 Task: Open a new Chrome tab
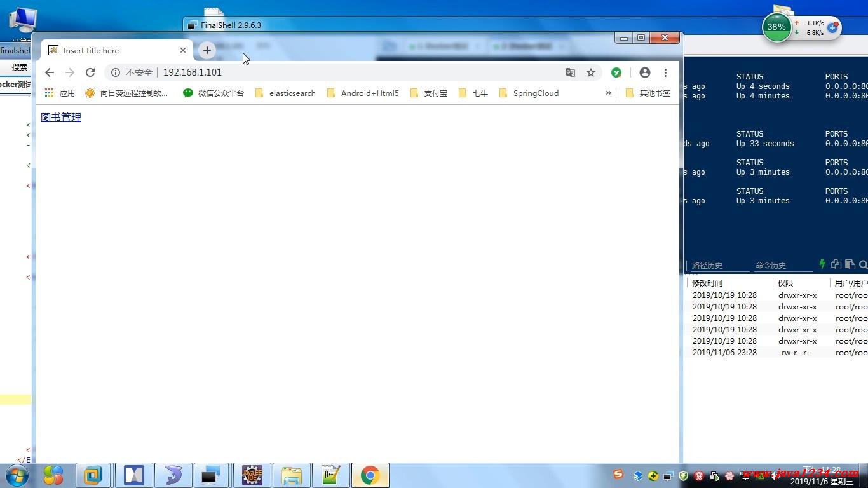[207, 50]
